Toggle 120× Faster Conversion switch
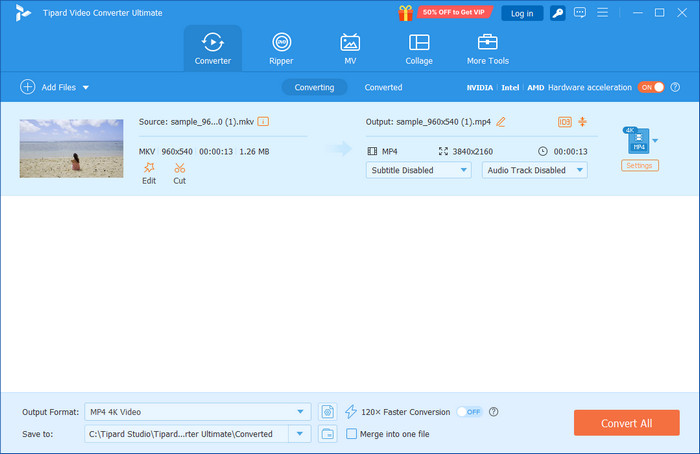The height and width of the screenshot is (454, 700). (469, 412)
